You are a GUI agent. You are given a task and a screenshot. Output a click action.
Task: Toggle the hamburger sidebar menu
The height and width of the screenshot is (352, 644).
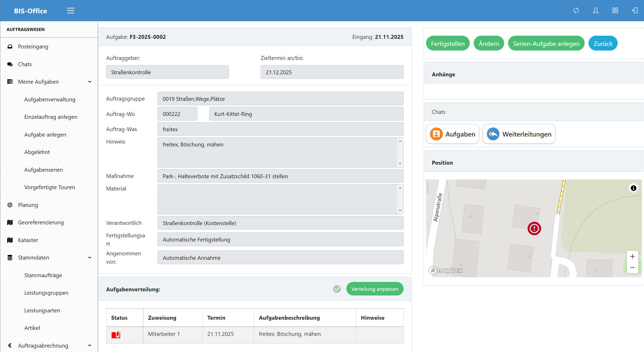[x=71, y=11]
